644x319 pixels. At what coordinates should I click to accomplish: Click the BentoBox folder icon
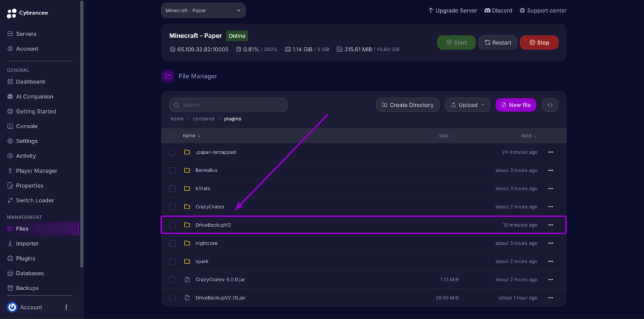click(187, 170)
